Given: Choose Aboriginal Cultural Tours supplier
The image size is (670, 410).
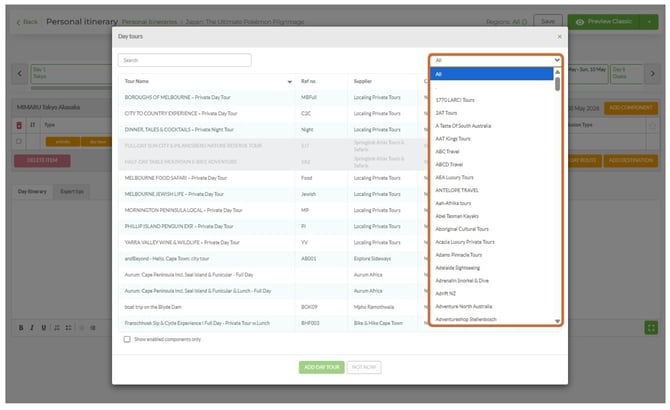Looking at the screenshot, I should point(461,229).
